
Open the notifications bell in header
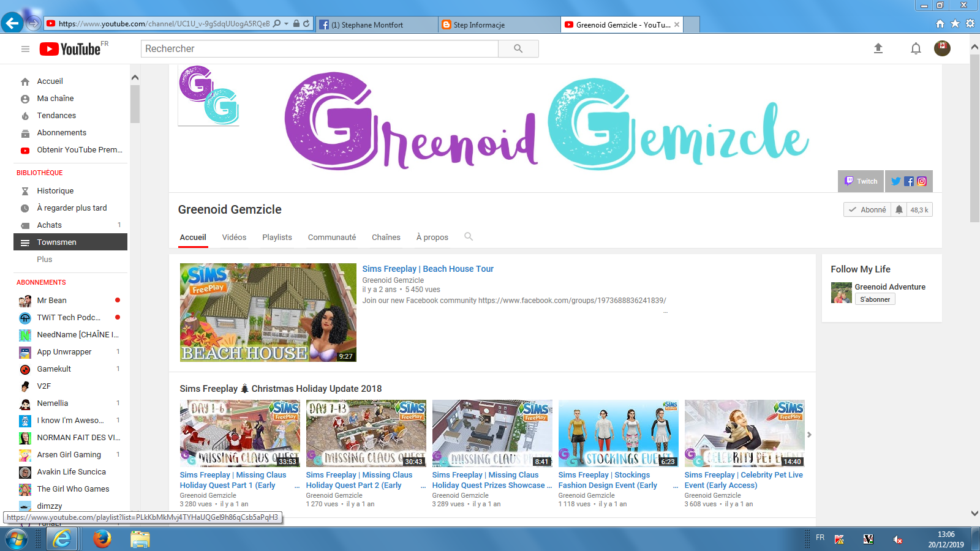(916, 48)
